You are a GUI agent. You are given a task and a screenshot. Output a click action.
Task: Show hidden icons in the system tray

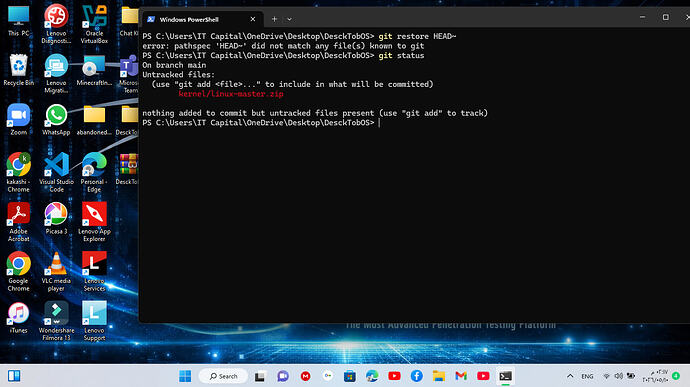point(570,376)
